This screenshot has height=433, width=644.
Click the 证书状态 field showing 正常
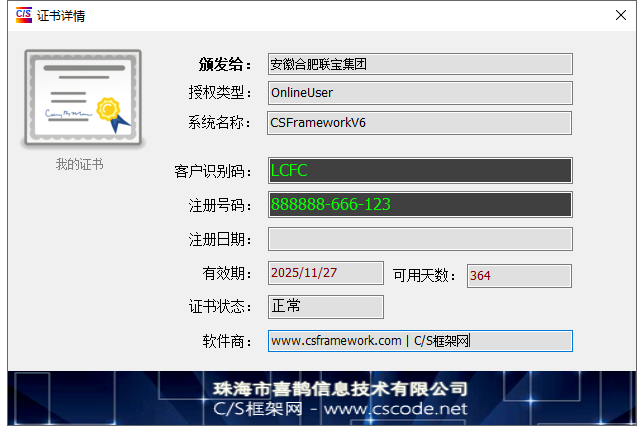point(326,306)
